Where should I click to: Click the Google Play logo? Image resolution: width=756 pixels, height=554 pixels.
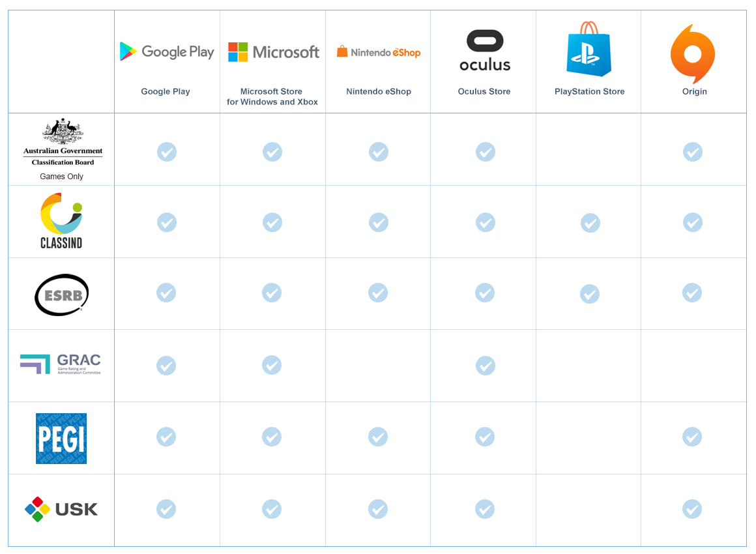(x=167, y=51)
